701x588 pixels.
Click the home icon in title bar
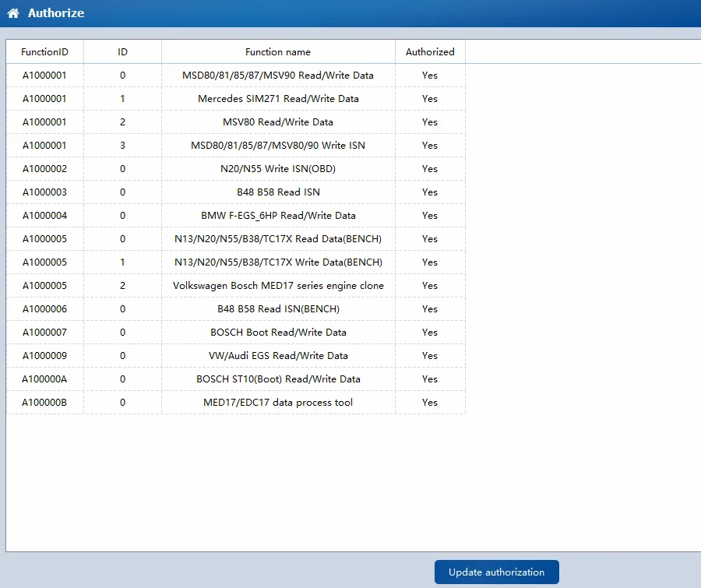coord(13,13)
